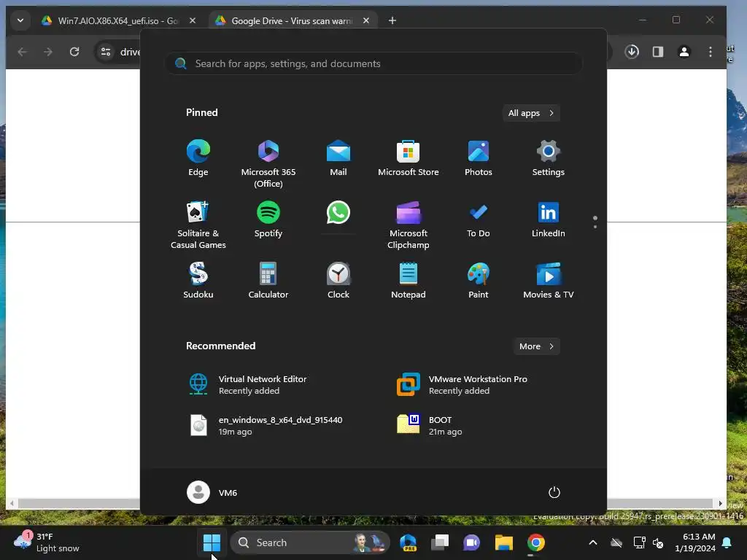Screen dimensions: 747x560
Task: Click the Start menu search field
Action: pos(373,63)
